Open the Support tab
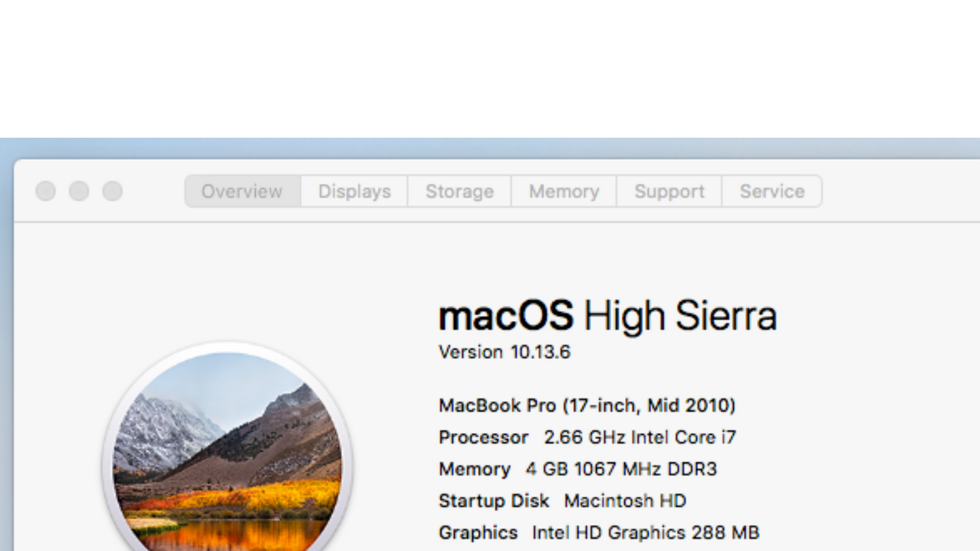 click(669, 191)
